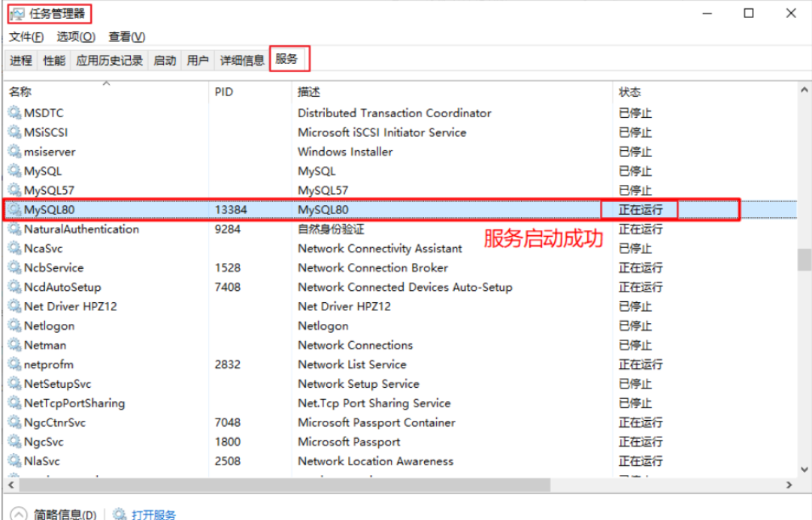Click the gear icon beside 打开服务
The image size is (812, 520).
pyautogui.click(x=120, y=514)
